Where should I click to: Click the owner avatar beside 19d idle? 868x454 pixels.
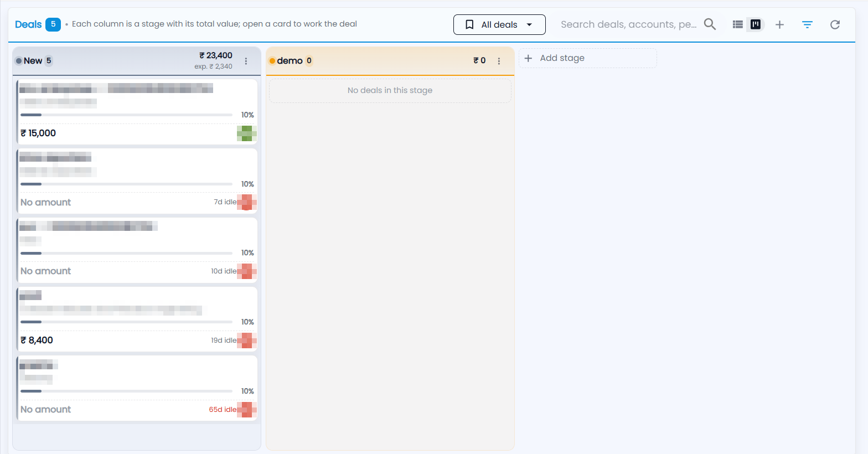click(x=246, y=341)
